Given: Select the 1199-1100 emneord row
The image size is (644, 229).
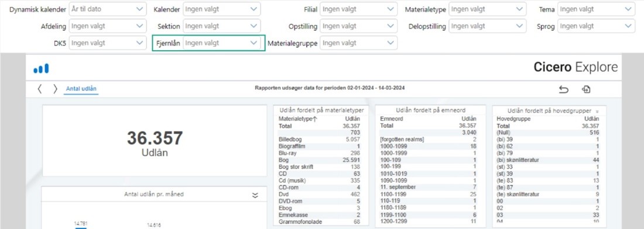Looking at the screenshot, I should click(429, 214).
